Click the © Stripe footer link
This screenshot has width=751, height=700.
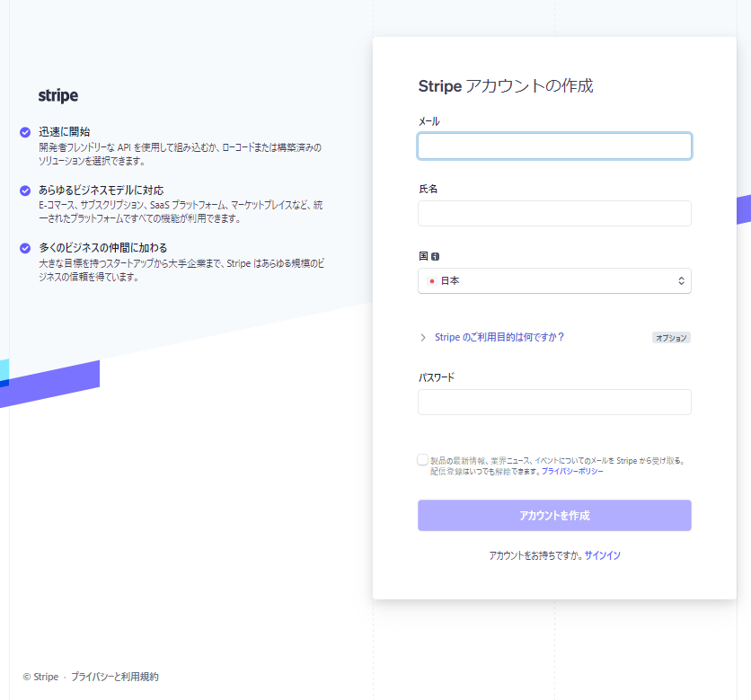pyautogui.click(x=40, y=677)
